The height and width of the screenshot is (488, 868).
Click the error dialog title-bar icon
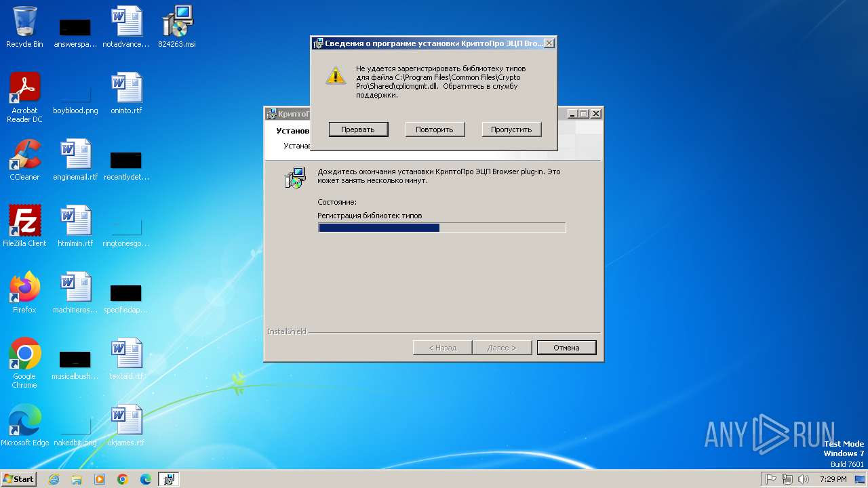(318, 43)
